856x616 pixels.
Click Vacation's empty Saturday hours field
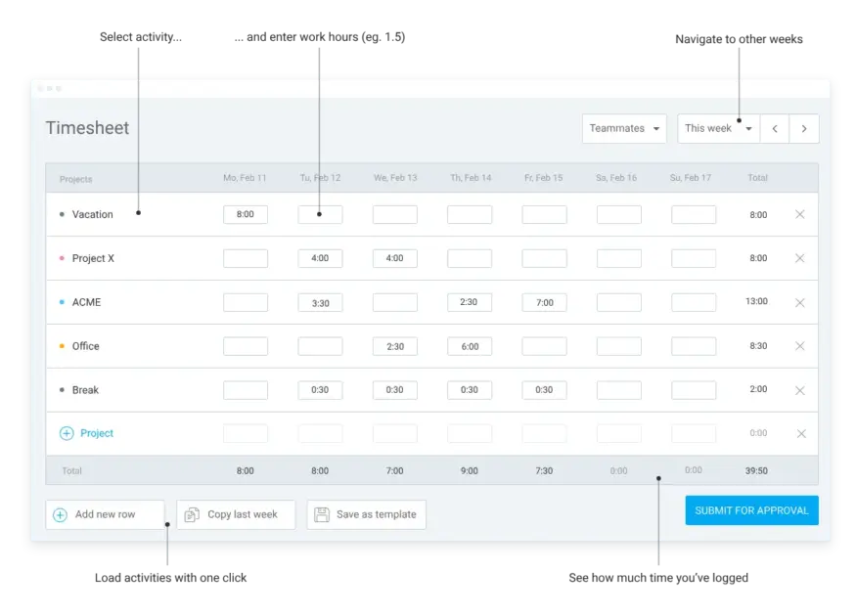coord(618,214)
